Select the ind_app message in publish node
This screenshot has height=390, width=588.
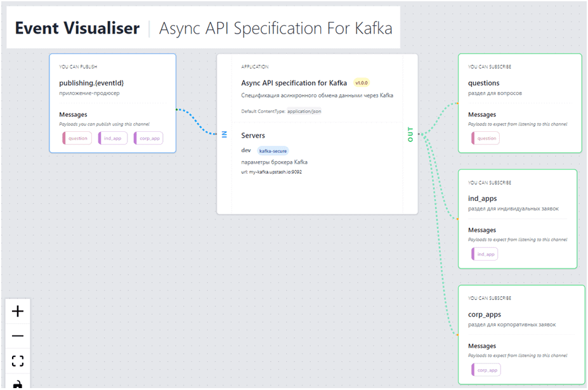[113, 138]
